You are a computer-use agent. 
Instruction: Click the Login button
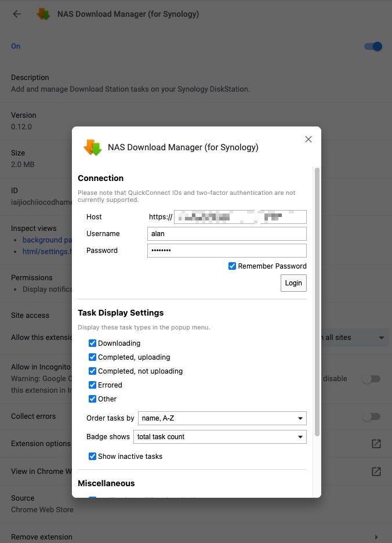coord(293,283)
